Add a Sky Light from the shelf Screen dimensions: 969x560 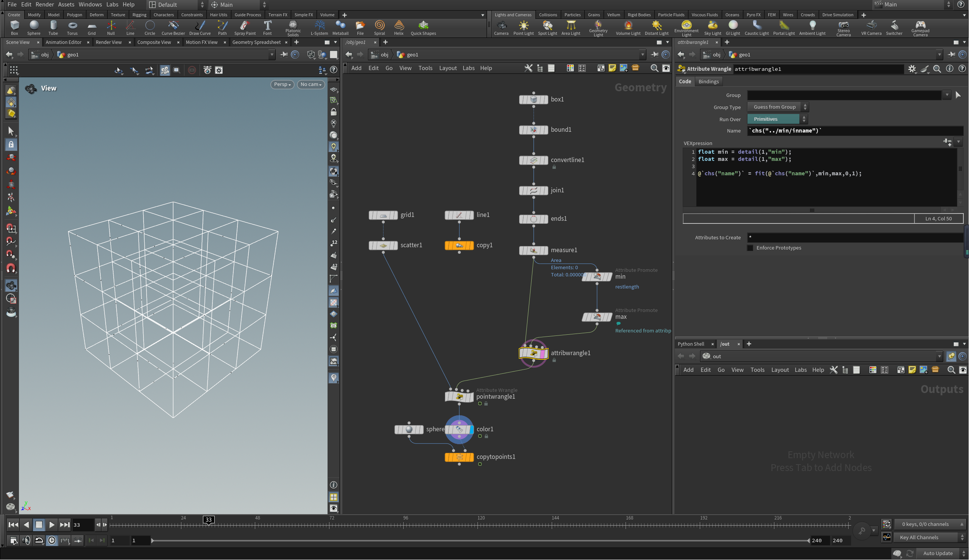[713, 28]
